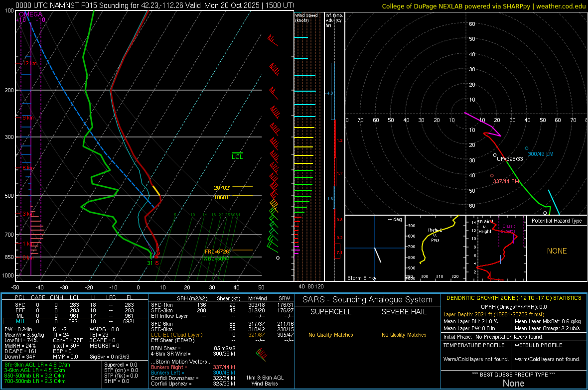Click the STP (cin) = 0.0 value

pos(121,370)
